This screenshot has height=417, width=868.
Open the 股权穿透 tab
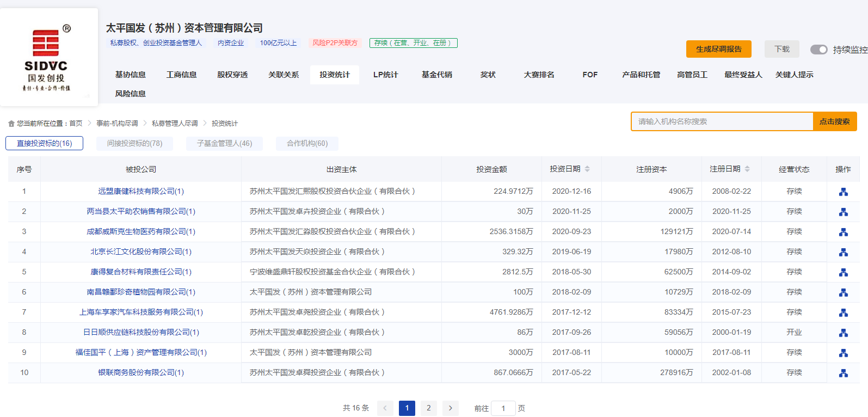[x=232, y=75]
